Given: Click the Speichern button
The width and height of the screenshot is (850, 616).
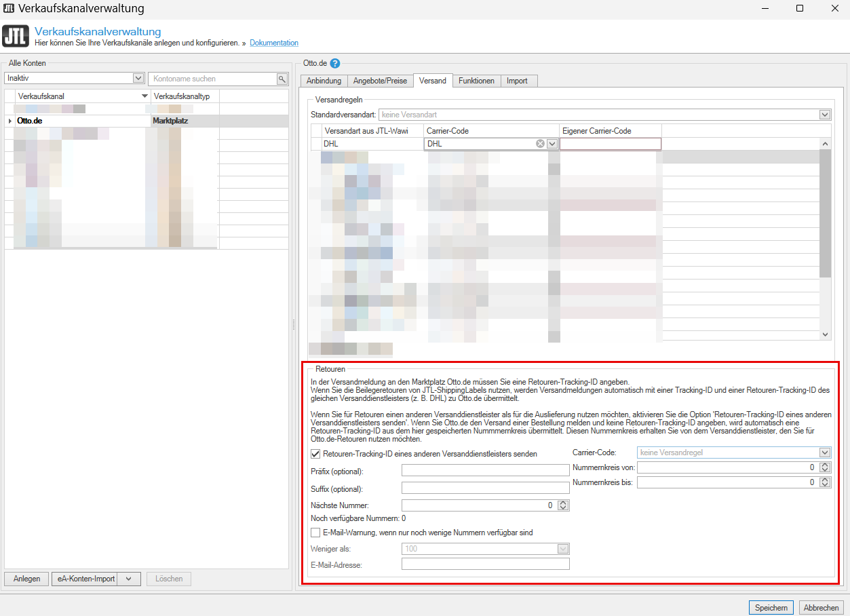Looking at the screenshot, I should coord(771,607).
